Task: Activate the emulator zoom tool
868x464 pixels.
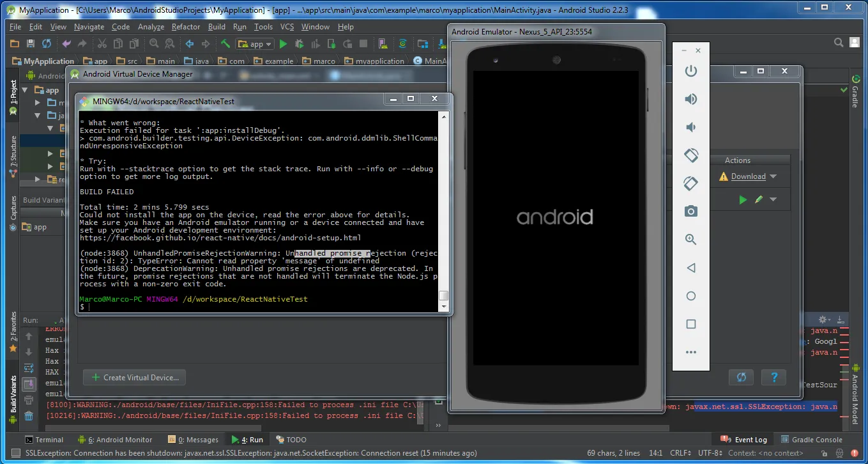Action: pyautogui.click(x=690, y=240)
